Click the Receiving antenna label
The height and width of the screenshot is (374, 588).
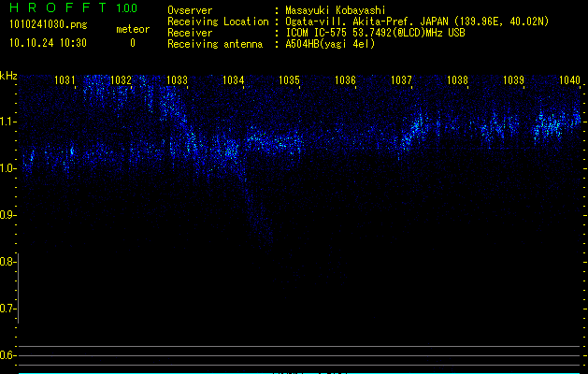tap(215, 44)
